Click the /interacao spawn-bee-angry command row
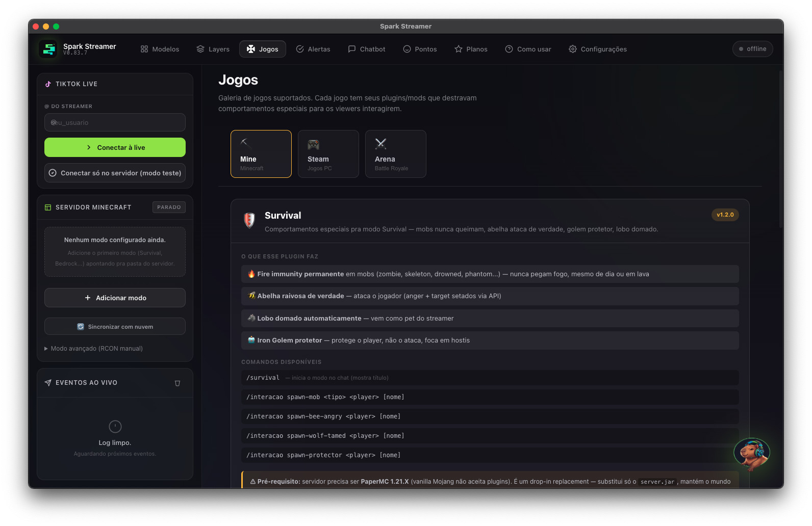This screenshot has width=812, height=526. coord(490,416)
